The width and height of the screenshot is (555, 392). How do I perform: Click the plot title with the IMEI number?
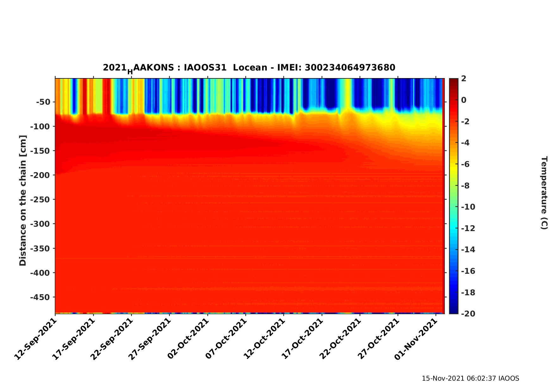click(249, 68)
